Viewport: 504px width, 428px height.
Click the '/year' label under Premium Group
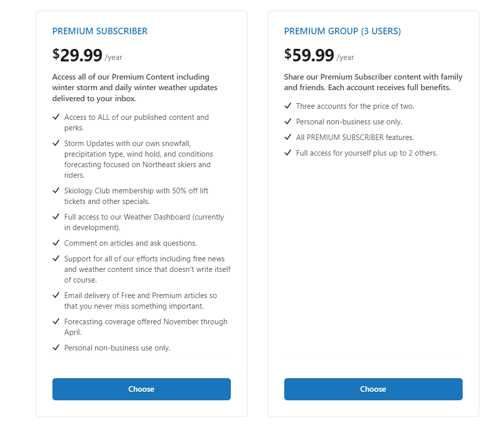[x=346, y=57]
